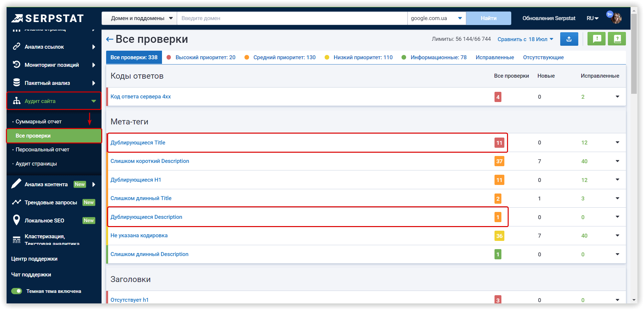Click the Введите домен input field
The height and width of the screenshot is (310, 644).
pyautogui.click(x=292, y=18)
